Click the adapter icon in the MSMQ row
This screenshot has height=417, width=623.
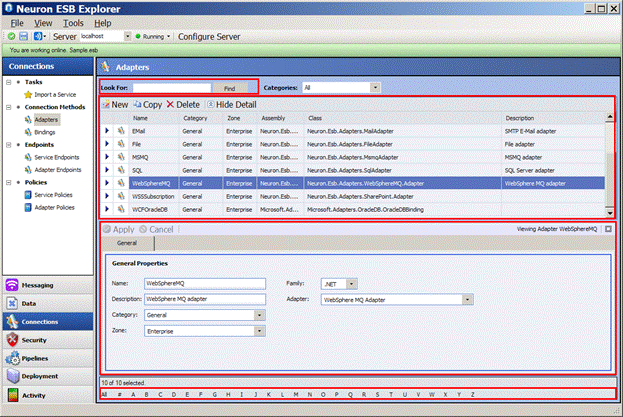121,157
